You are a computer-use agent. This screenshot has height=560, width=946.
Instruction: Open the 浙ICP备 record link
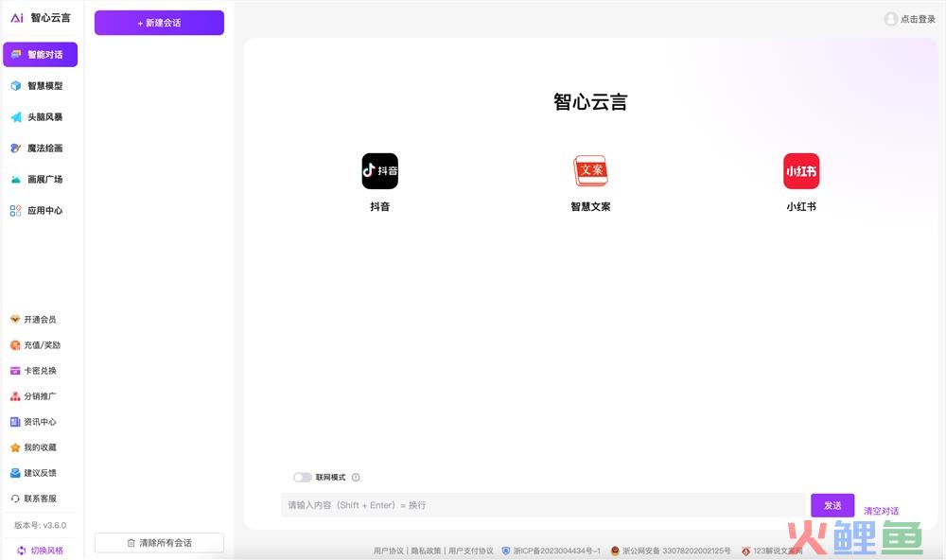pyautogui.click(x=556, y=551)
